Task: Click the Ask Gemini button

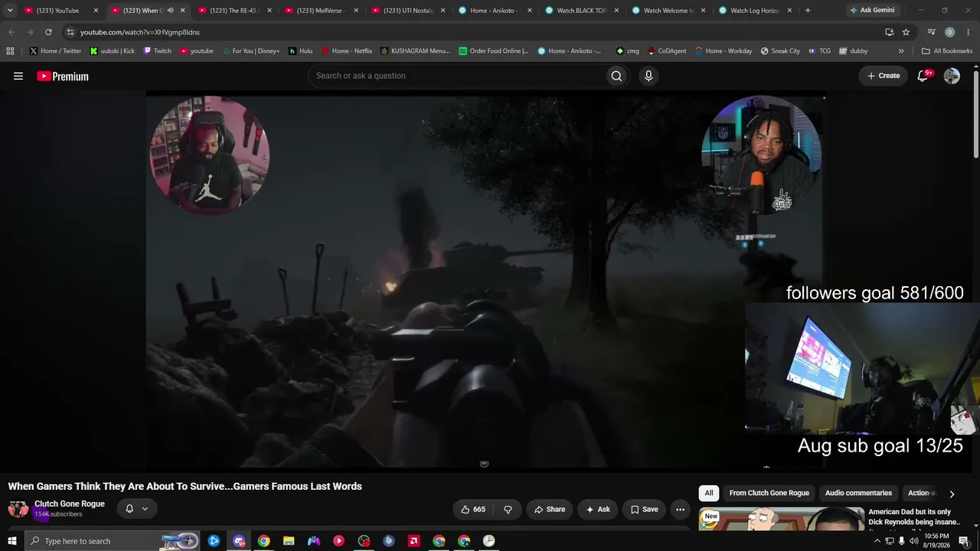Action: 872,11
